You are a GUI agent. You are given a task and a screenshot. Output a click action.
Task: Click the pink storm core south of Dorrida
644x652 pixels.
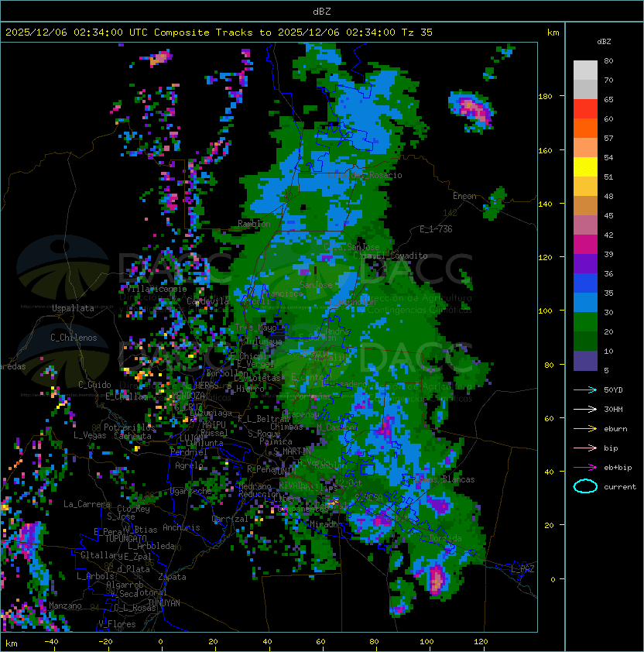coord(436,579)
